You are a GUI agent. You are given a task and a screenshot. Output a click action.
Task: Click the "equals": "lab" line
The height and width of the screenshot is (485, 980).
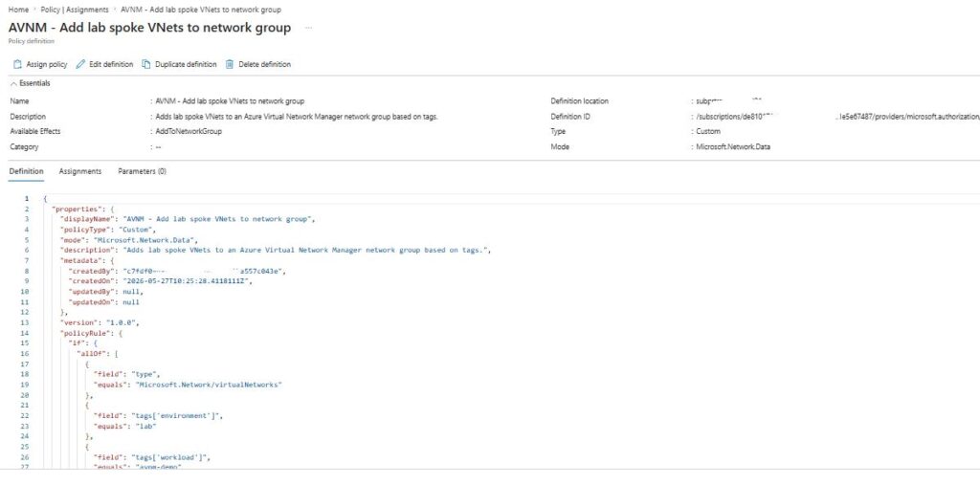click(125, 426)
